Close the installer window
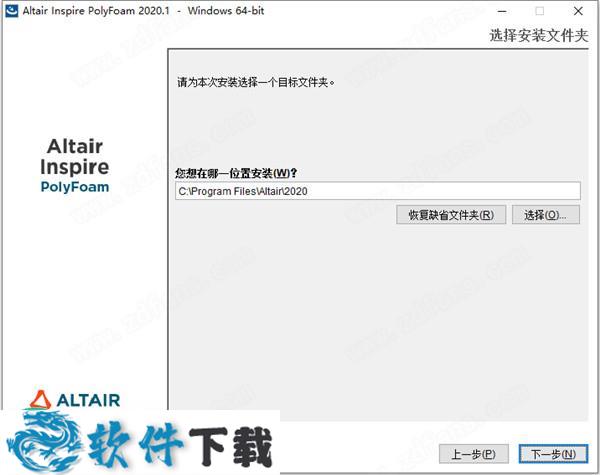 [578, 11]
